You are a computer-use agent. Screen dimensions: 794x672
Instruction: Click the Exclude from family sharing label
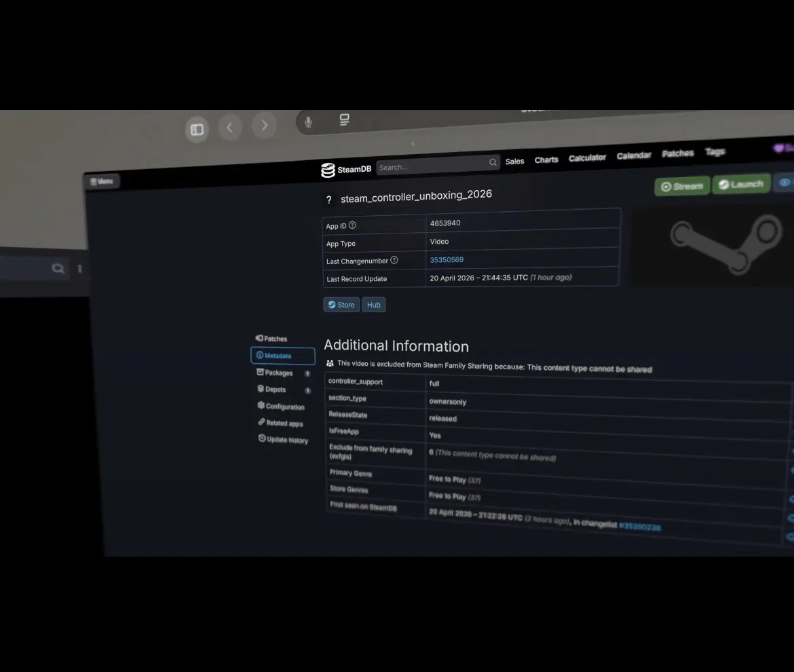coord(370,452)
